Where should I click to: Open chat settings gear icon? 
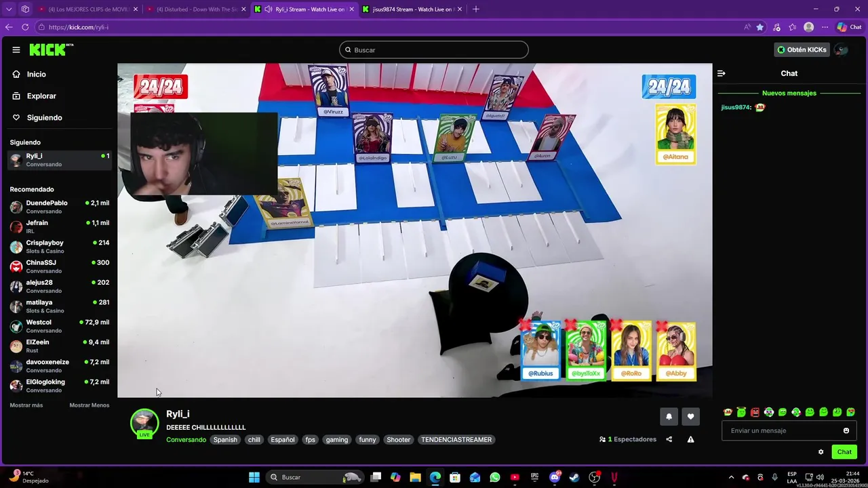[x=821, y=452]
